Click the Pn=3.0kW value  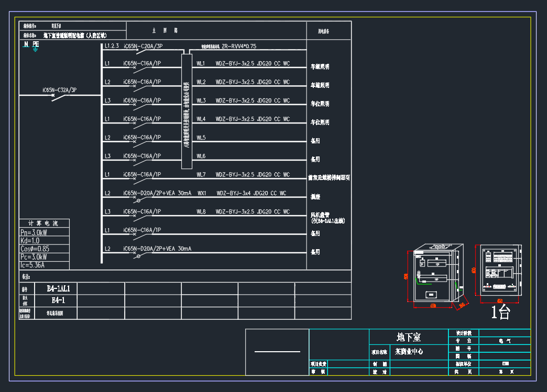pyautogui.click(x=34, y=232)
